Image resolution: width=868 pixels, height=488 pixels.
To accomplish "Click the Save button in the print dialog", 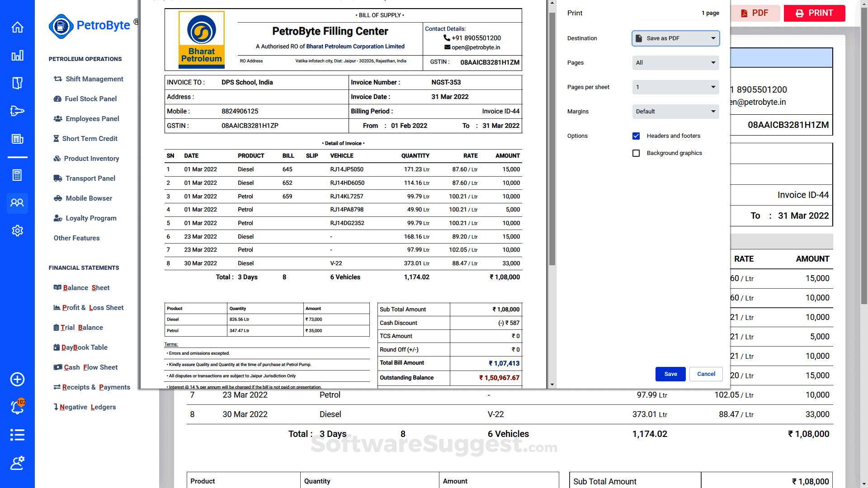I will (x=670, y=374).
